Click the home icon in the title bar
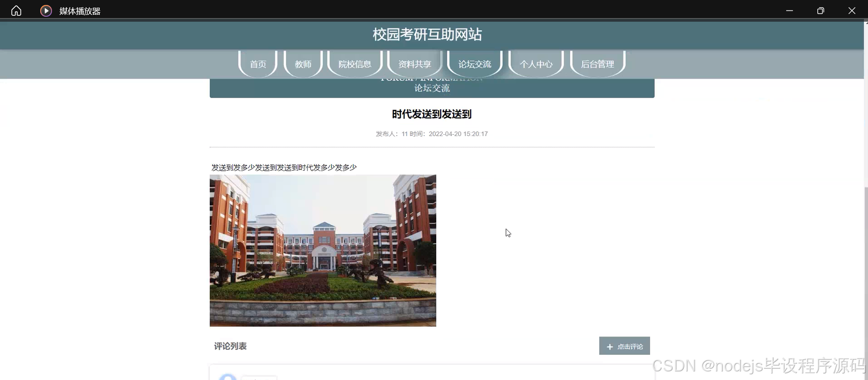The width and height of the screenshot is (868, 380). [16, 10]
